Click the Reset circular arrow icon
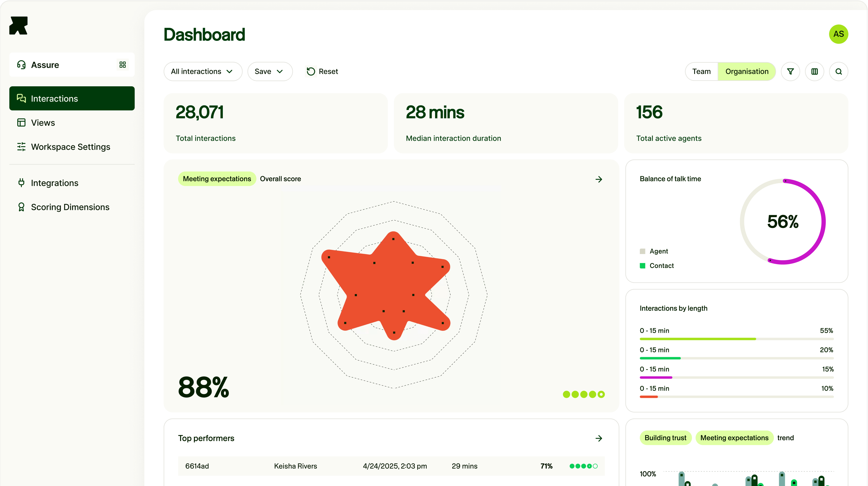Viewport: 868px width, 486px height. tap(311, 71)
